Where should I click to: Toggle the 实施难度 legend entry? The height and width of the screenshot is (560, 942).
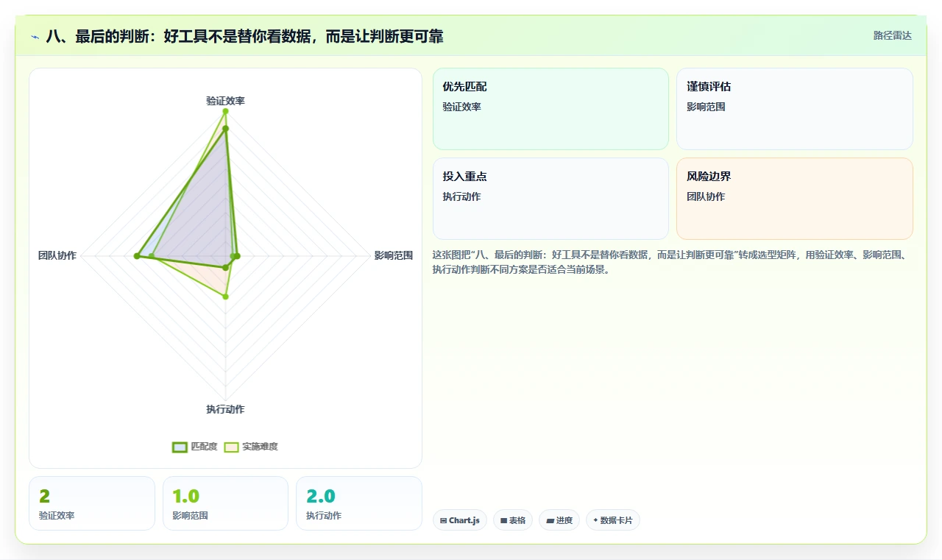[251, 447]
